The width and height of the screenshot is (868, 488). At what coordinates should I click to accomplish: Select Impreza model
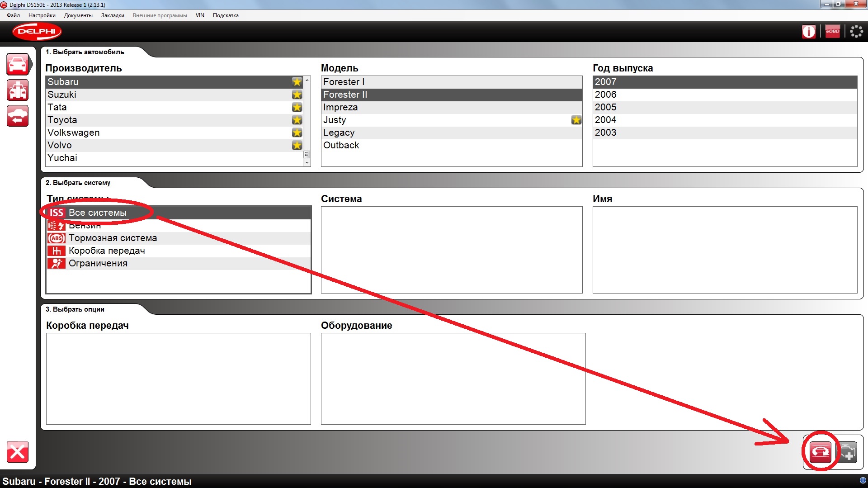point(452,107)
